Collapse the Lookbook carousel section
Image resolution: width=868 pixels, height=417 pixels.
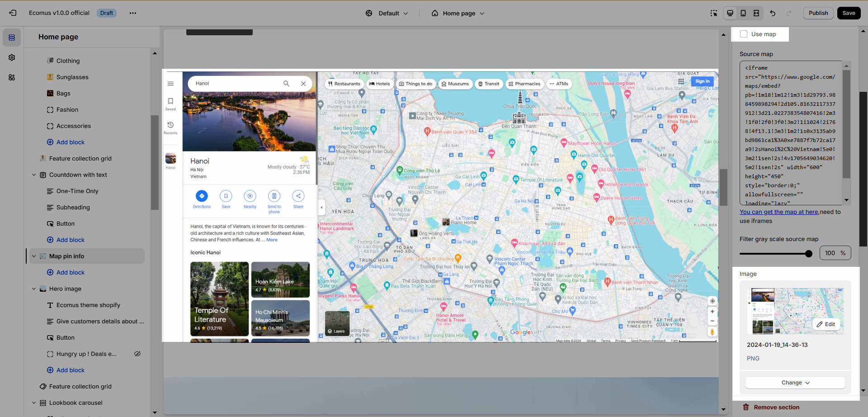[34, 403]
